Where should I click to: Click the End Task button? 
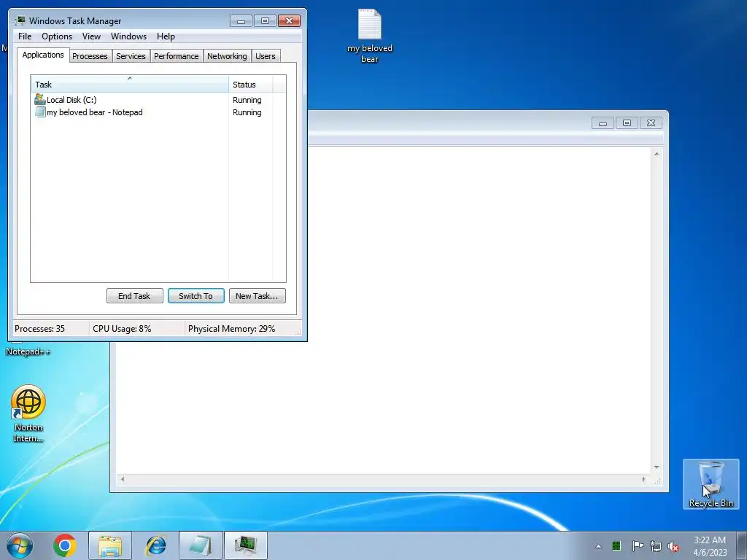click(134, 296)
